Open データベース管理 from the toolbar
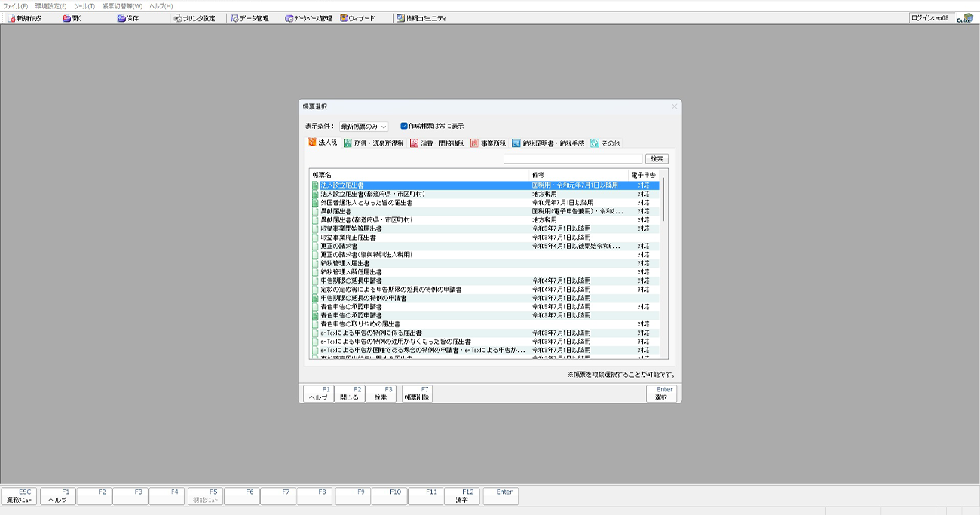Viewport: 980px width, 515px height. tap(308, 18)
